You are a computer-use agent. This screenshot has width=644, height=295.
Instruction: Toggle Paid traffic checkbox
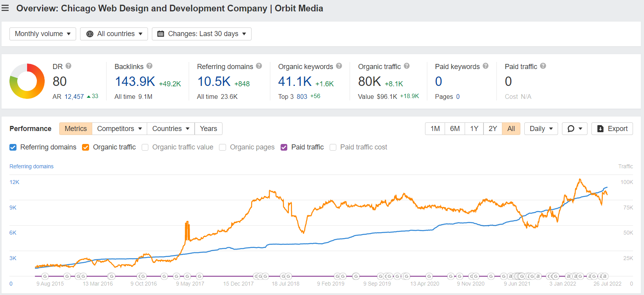(284, 147)
